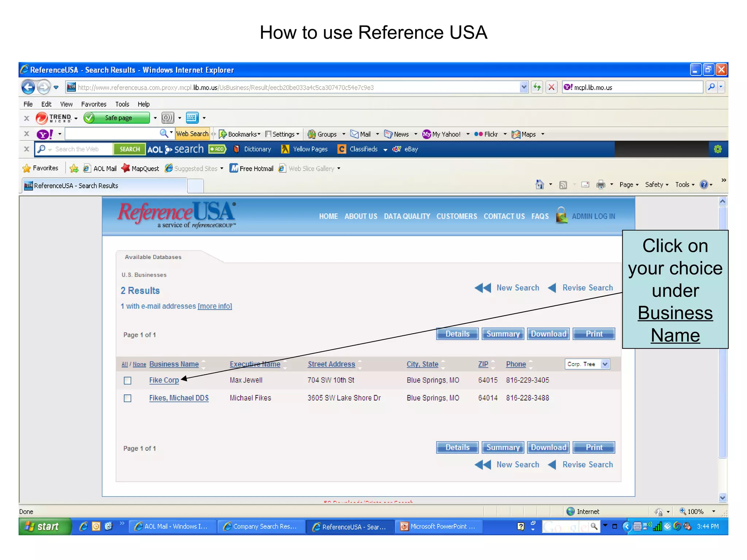Viewport: 747px width, 560px height.
Task: Click the AOL toolbar settings gear icon
Action: (x=717, y=149)
